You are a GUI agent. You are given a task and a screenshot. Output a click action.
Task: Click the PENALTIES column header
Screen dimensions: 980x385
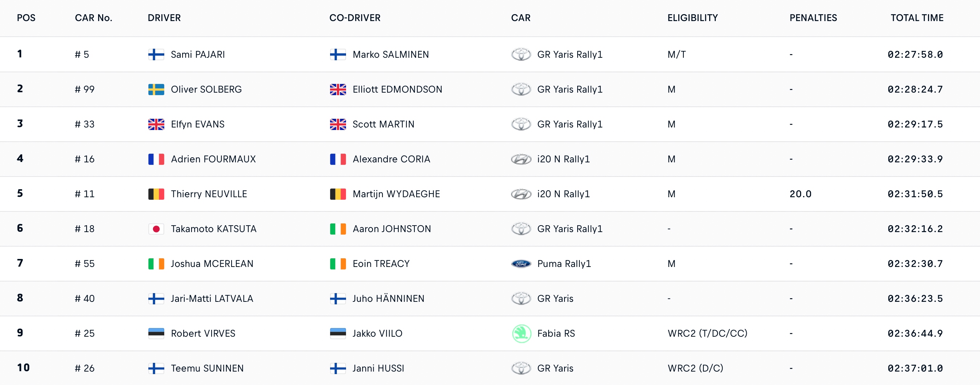813,18
